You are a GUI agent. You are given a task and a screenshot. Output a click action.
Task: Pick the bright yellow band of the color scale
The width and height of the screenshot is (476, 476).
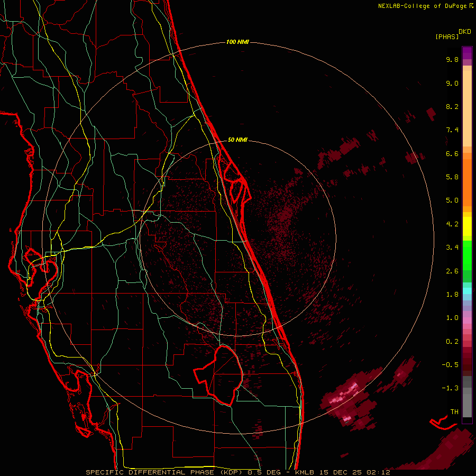(467, 226)
